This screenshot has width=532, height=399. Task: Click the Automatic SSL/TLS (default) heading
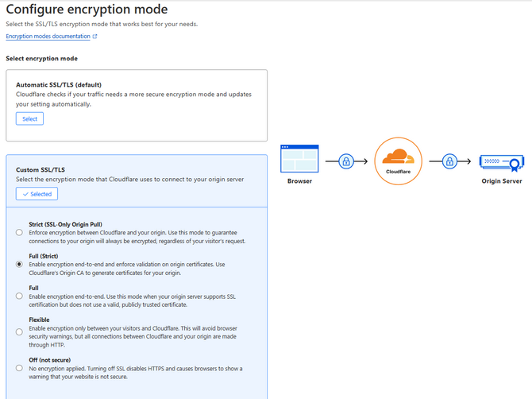(x=59, y=85)
